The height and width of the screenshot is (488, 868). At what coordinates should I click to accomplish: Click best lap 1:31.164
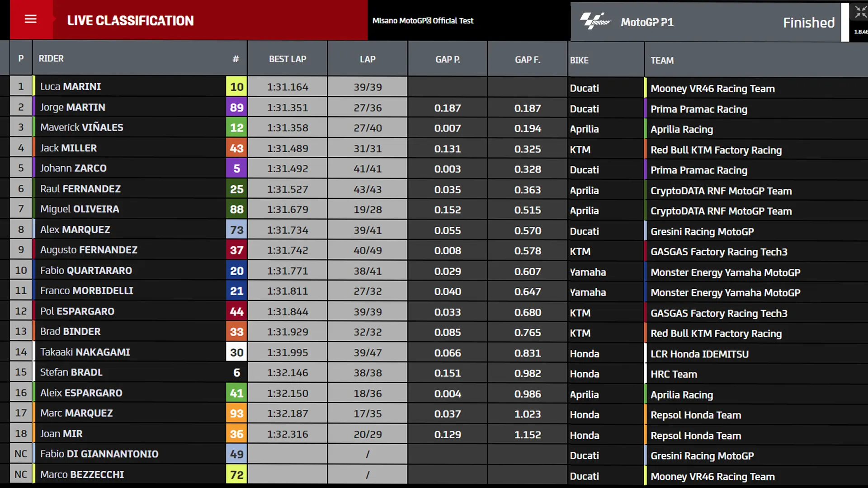coord(288,87)
